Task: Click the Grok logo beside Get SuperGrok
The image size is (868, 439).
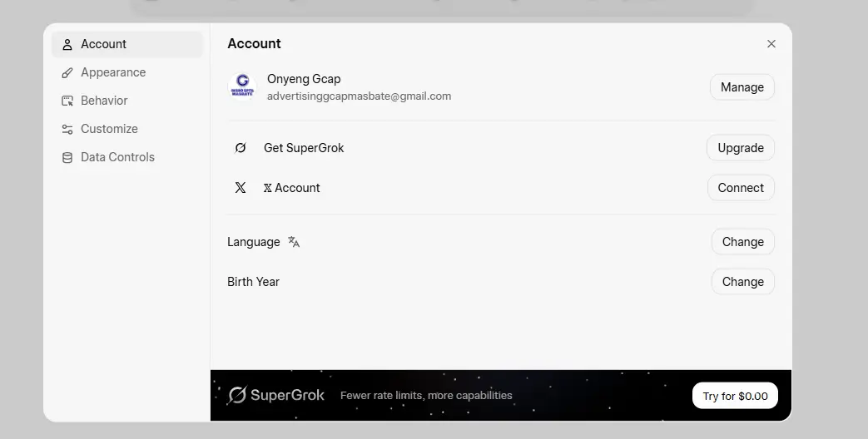Action: [241, 148]
